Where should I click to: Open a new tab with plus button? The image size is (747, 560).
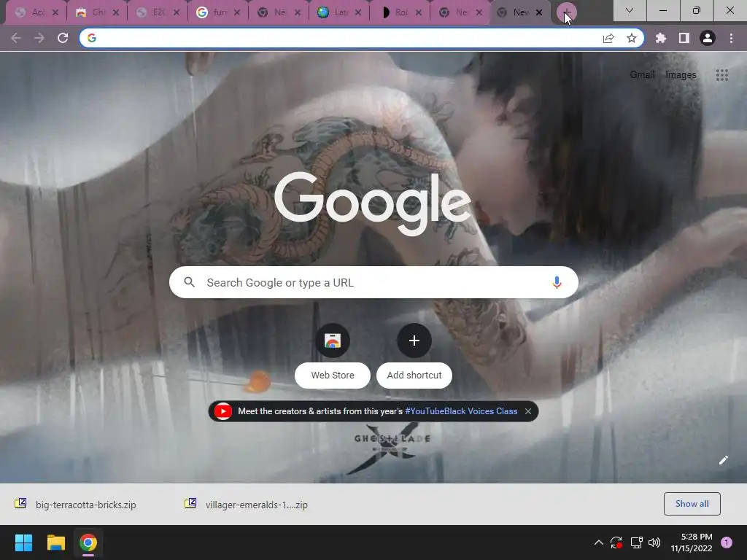pyautogui.click(x=566, y=12)
